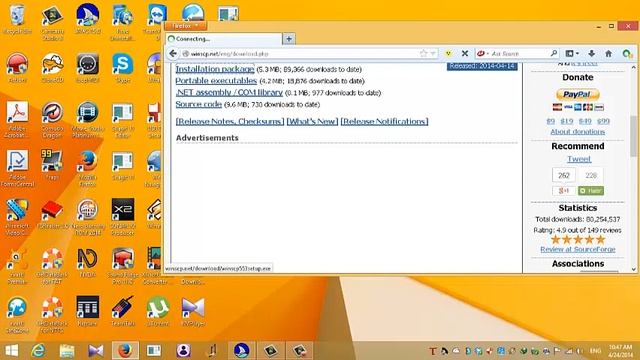
Task: Open the Adobe Acrobat desktop shortcut
Action: (x=17, y=119)
